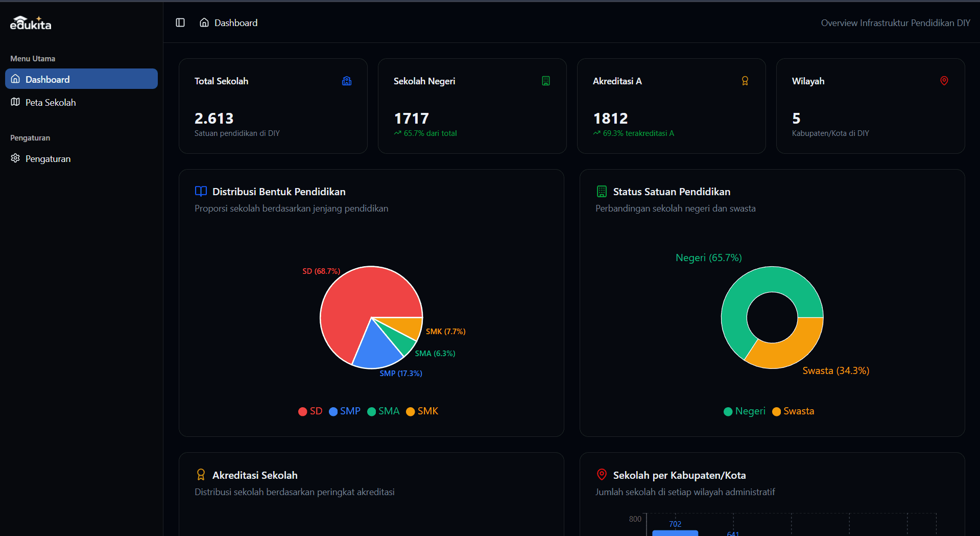Viewport: 980px width, 536px height.
Task: Toggle SD legend item in pie chart
Action: [310, 411]
